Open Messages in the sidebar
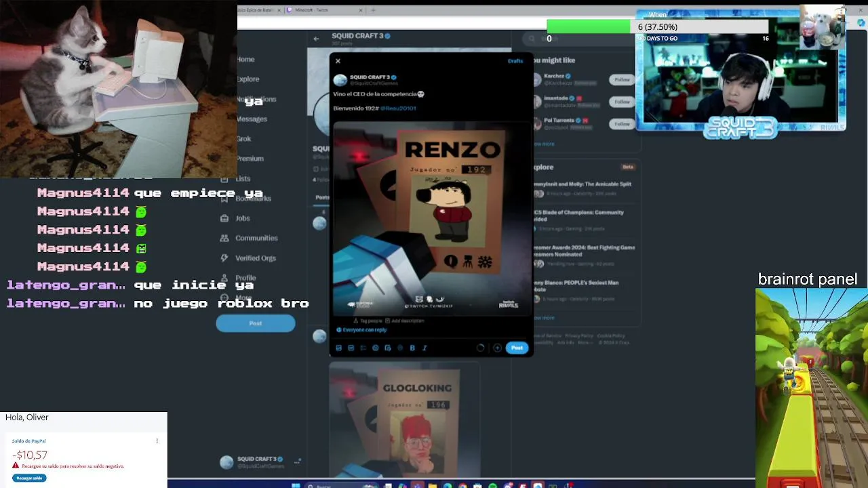This screenshot has height=488, width=868. pyautogui.click(x=252, y=119)
